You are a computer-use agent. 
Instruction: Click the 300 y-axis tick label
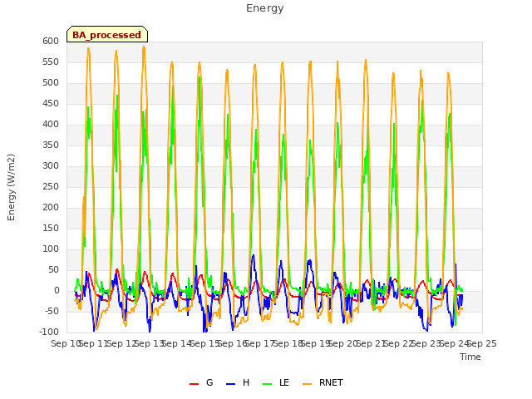(x=51, y=166)
